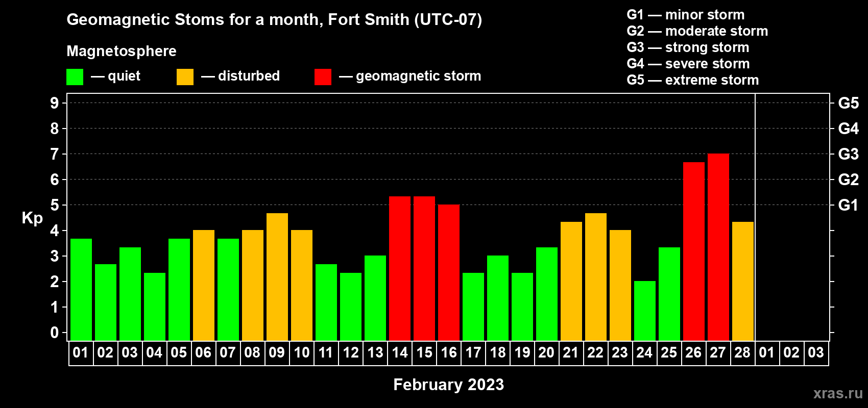Click the green quiet legend swatch

coord(75,76)
